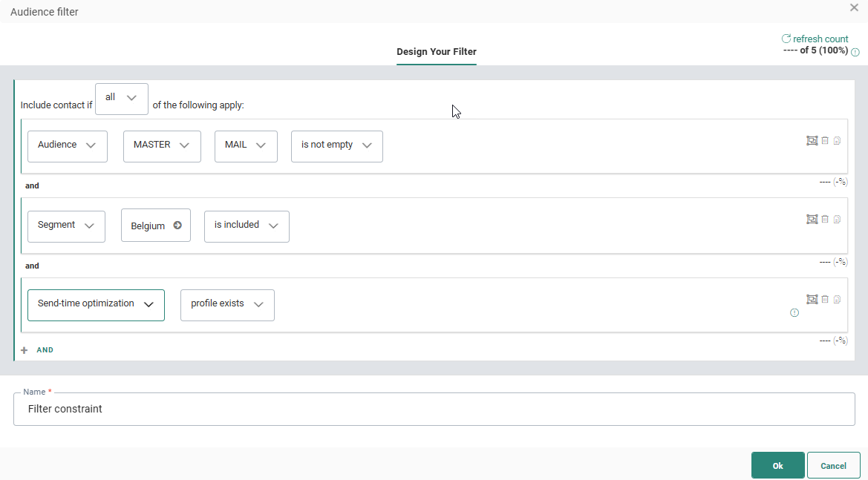Click into the Name input field
868x480 pixels.
[434, 409]
